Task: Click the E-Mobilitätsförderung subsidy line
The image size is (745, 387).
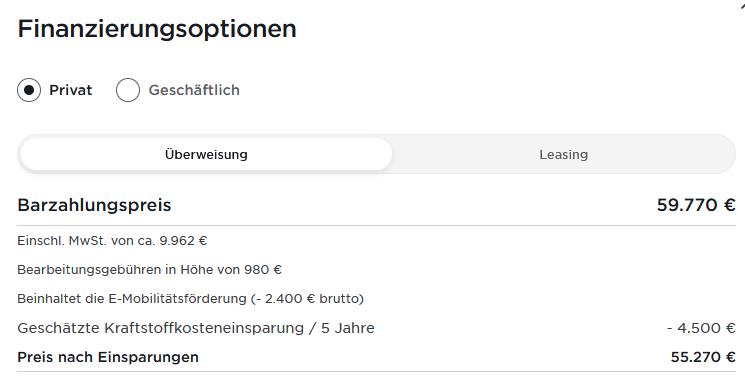Action: (x=191, y=299)
